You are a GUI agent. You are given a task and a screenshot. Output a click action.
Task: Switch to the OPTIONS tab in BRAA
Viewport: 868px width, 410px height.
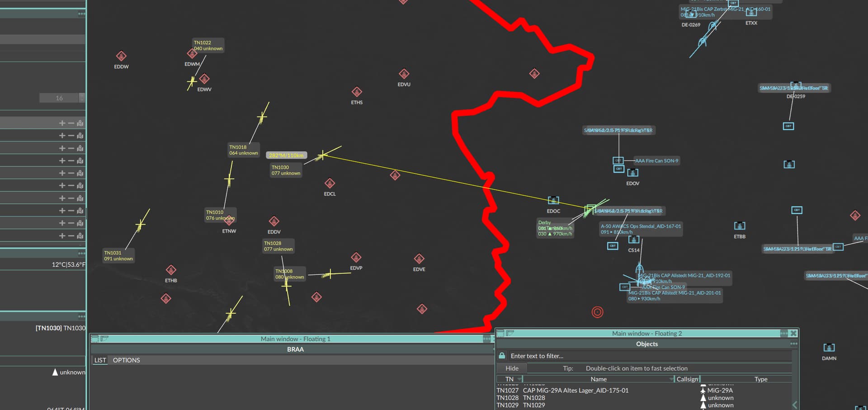126,360
